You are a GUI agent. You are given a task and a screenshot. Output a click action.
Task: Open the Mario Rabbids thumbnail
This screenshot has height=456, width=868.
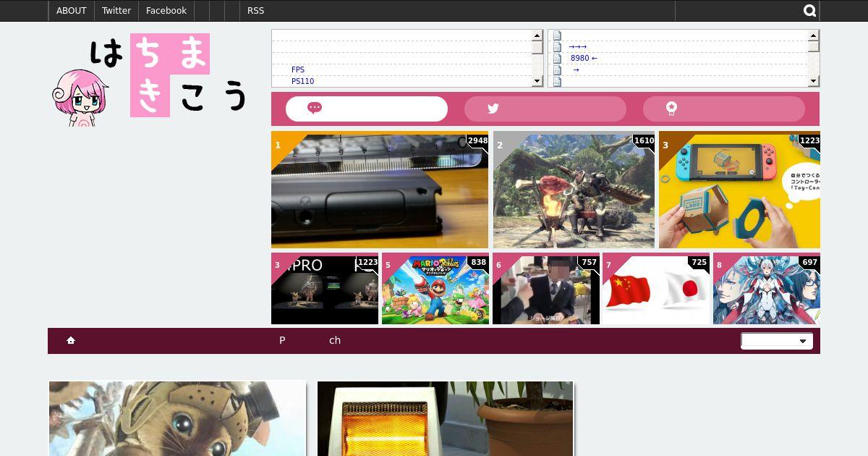point(435,289)
